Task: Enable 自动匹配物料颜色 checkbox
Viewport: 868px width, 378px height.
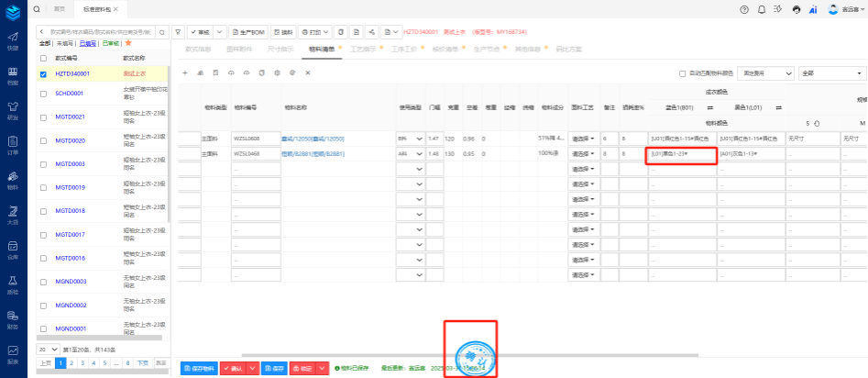Action: 682,73
